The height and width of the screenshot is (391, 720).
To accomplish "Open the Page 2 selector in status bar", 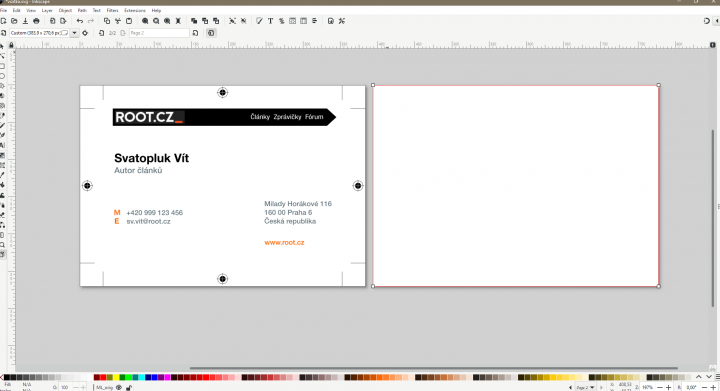I will [x=585, y=388].
